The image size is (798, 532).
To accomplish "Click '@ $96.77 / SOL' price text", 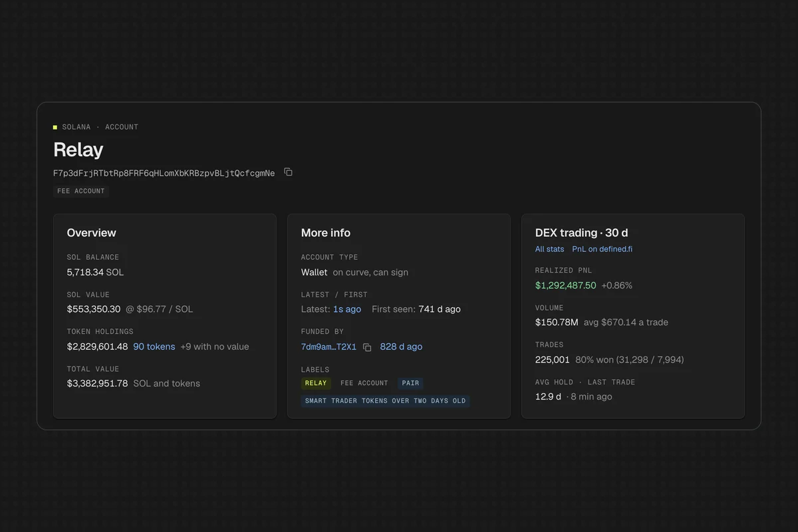I will click(x=160, y=309).
